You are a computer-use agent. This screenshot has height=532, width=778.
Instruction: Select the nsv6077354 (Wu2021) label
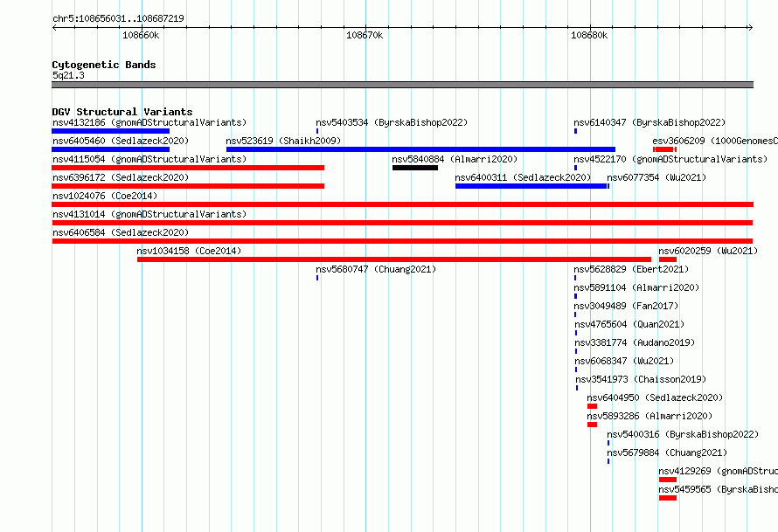(x=656, y=177)
